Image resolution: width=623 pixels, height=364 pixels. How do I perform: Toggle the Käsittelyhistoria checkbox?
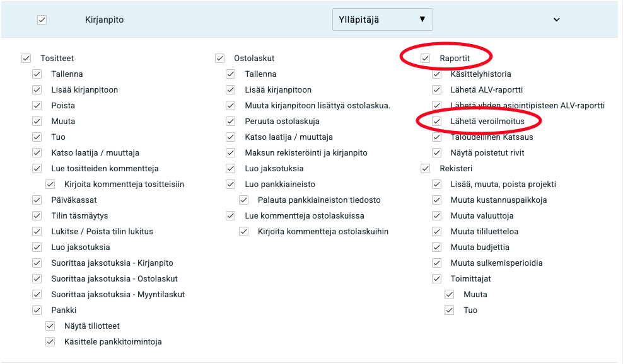coord(436,74)
